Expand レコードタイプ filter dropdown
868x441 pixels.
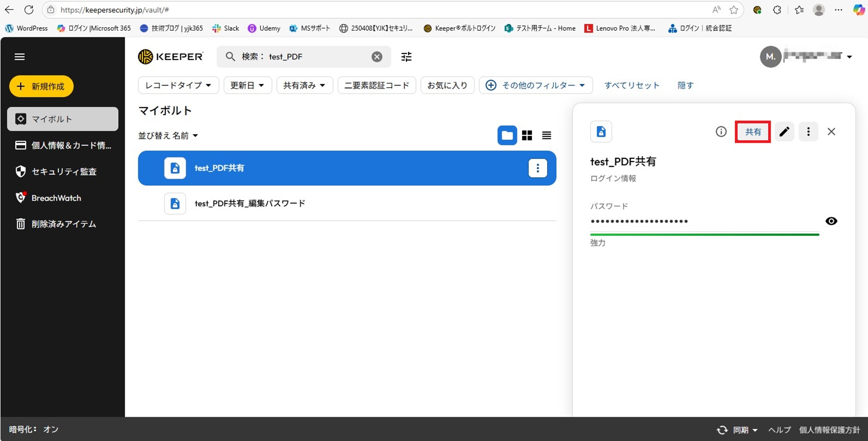pyautogui.click(x=178, y=85)
